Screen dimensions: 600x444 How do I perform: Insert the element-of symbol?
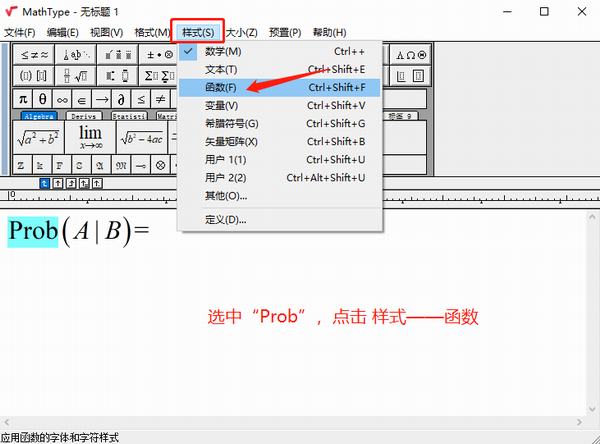pyautogui.click(x=82, y=100)
